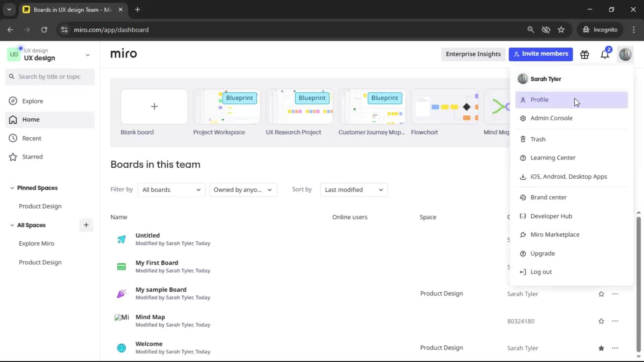Open the tab search dropdown arrow
The image size is (644, 362).
coord(9,9)
